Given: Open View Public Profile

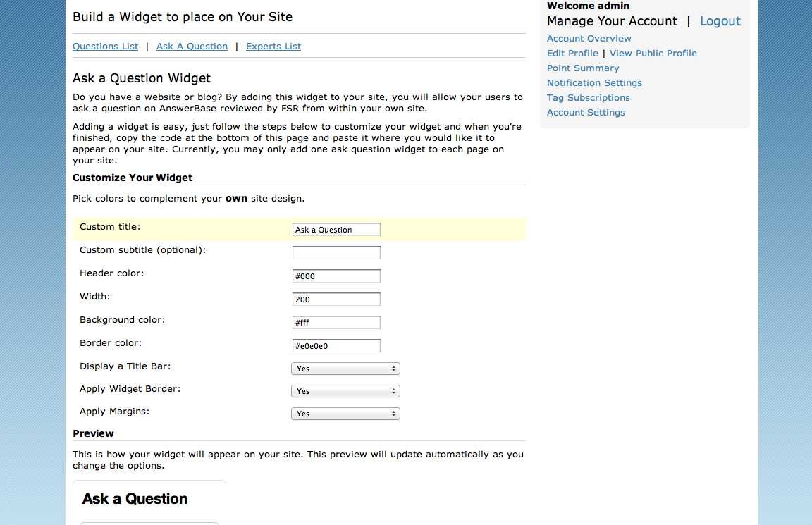Looking at the screenshot, I should [653, 54].
